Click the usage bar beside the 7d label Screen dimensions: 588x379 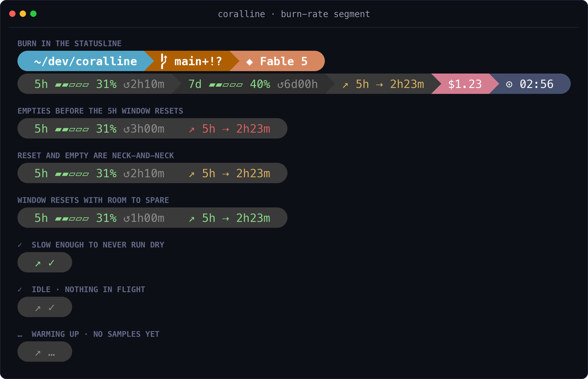click(226, 84)
